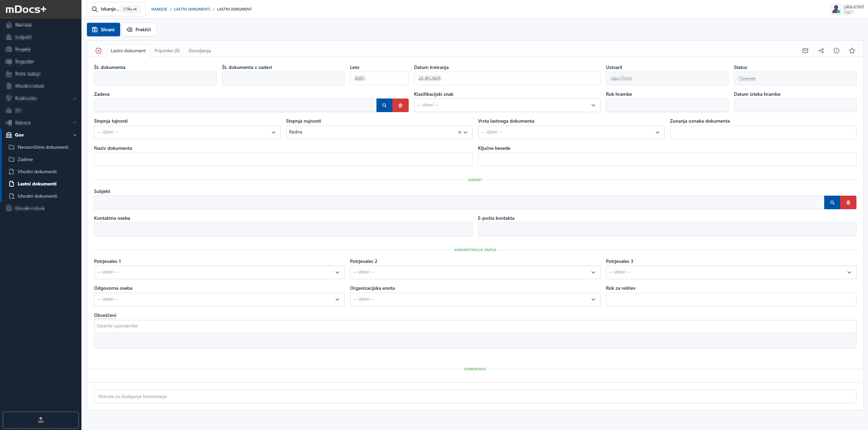
Task: Clear the Redna value using its X
Action: coord(459,132)
